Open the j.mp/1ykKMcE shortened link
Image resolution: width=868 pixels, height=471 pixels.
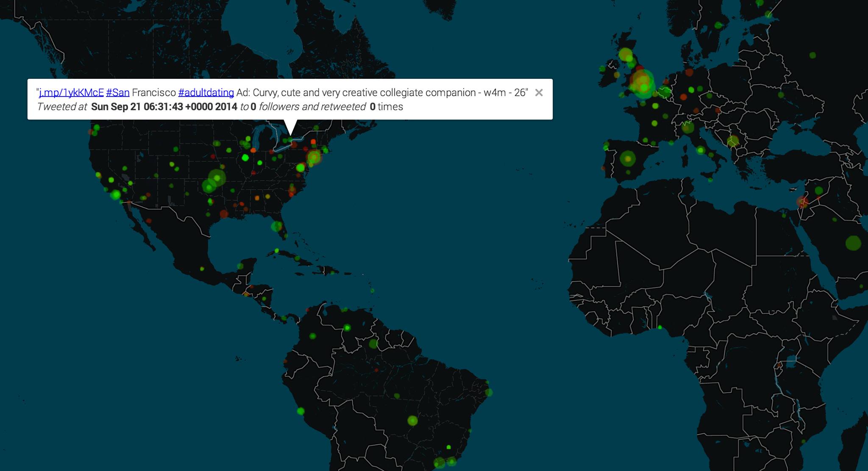point(71,93)
